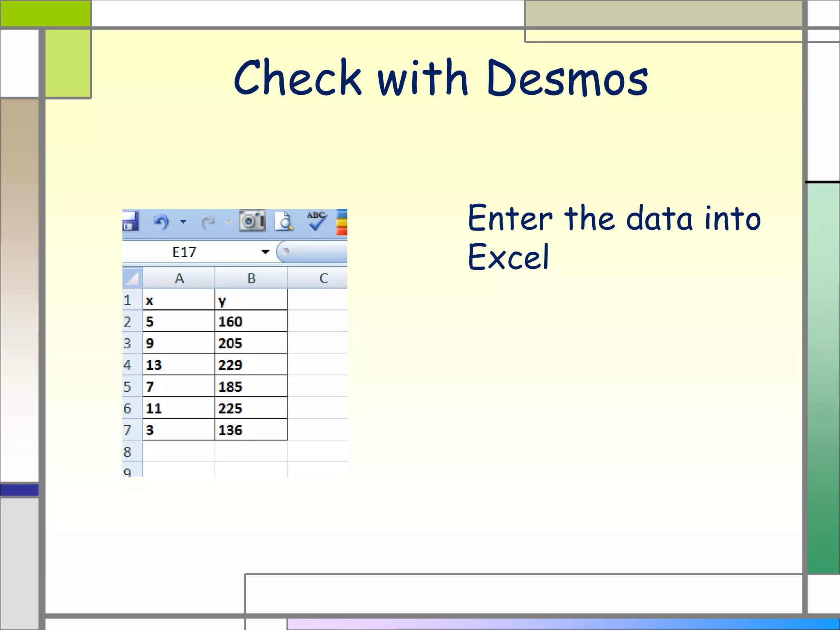
Task: Open the Name Box dropdown arrow
Action: tap(266, 252)
